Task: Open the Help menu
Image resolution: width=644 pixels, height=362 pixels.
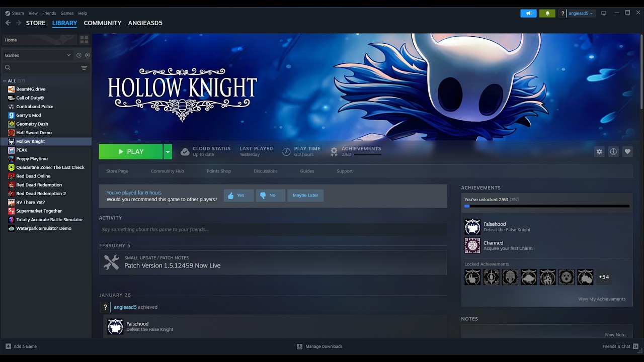Action: pos(83,13)
